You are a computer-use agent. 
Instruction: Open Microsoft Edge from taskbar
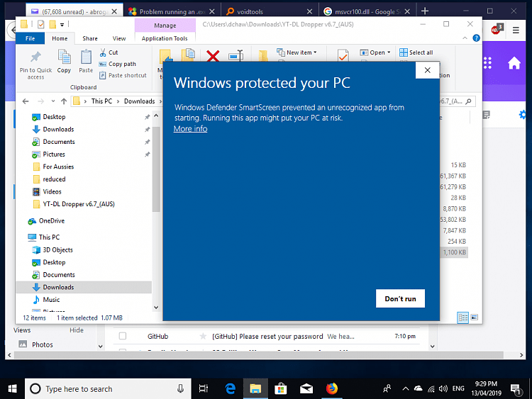(231, 388)
